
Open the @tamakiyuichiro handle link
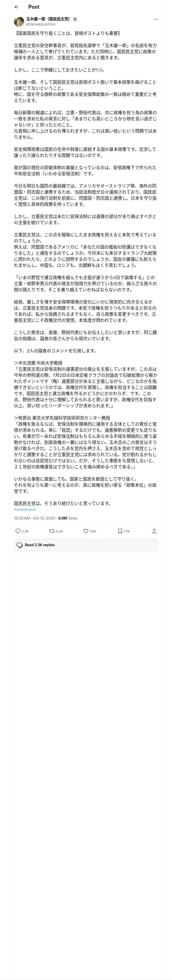click(x=41, y=24)
